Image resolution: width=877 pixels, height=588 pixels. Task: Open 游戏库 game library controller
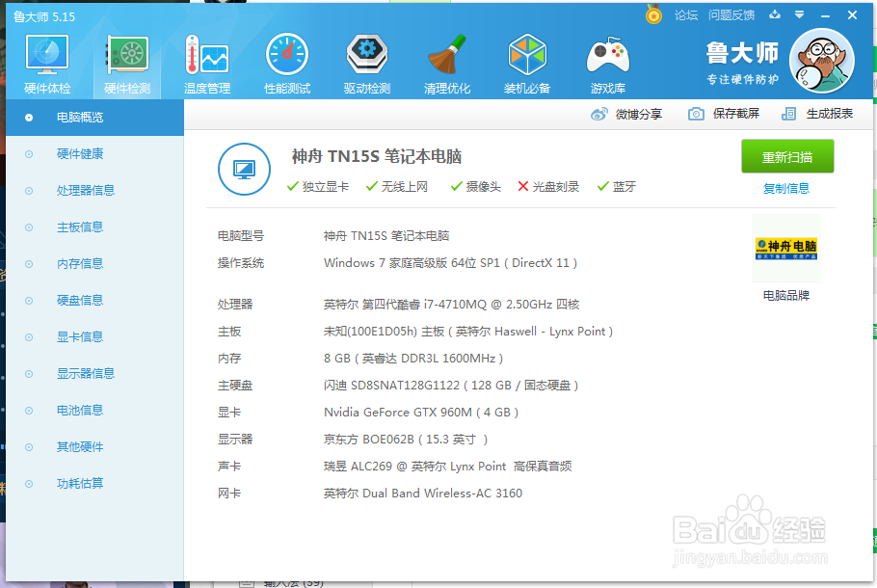pyautogui.click(x=607, y=64)
